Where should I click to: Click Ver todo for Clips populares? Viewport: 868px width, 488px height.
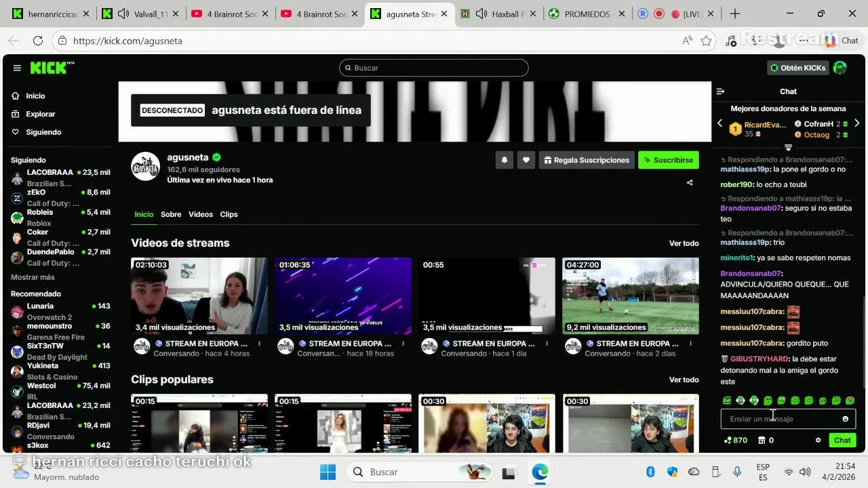pyautogui.click(x=684, y=380)
